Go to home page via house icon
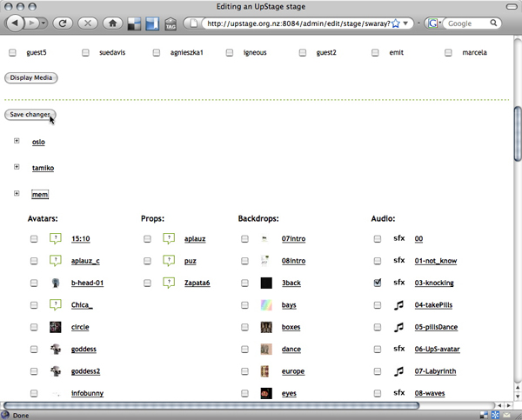 (x=112, y=23)
